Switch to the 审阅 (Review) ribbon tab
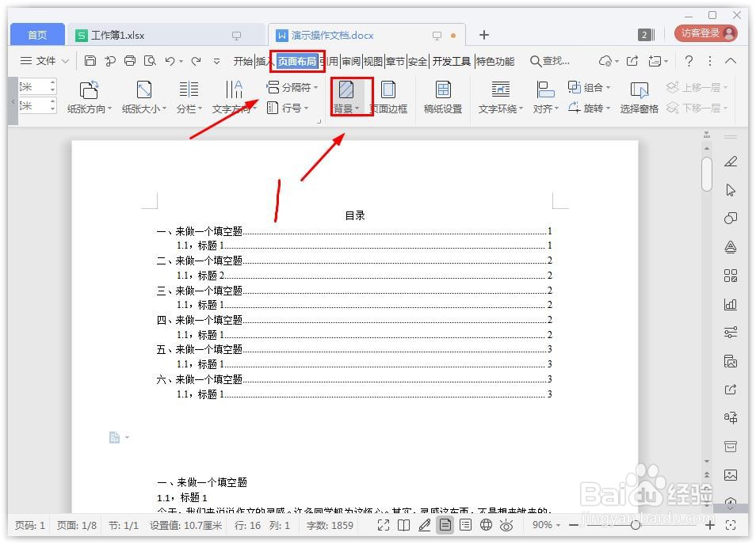Screen dimensions: 756x544 (x=351, y=60)
